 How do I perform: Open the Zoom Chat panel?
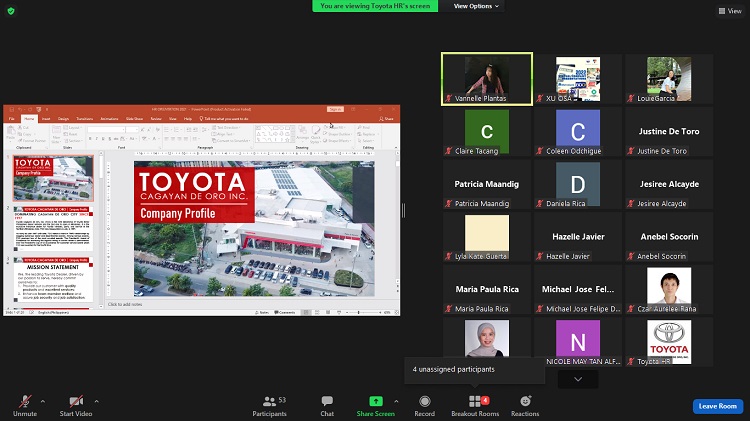coord(327,406)
